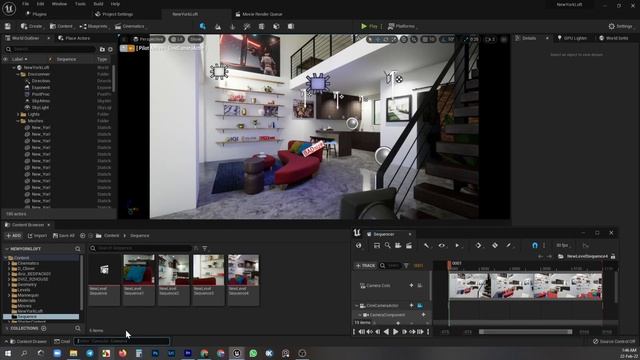Open the Lit view mode dropdown

click(177, 39)
